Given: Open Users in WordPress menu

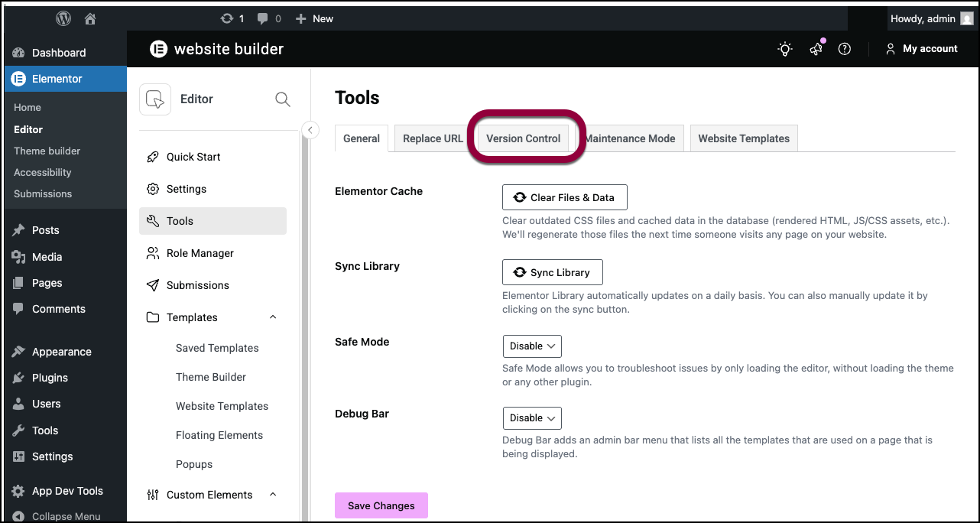Looking at the screenshot, I should (65, 404).
